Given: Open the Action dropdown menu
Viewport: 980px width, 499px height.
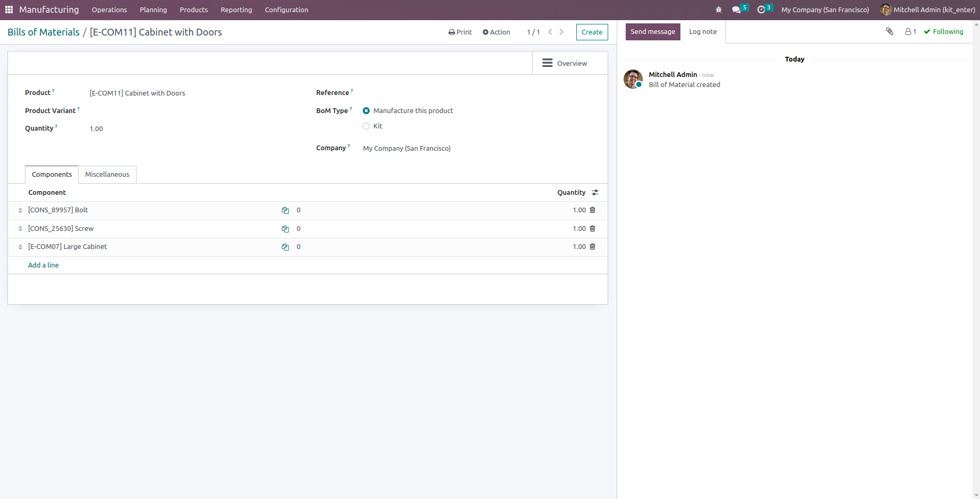Looking at the screenshot, I should (496, 32).
